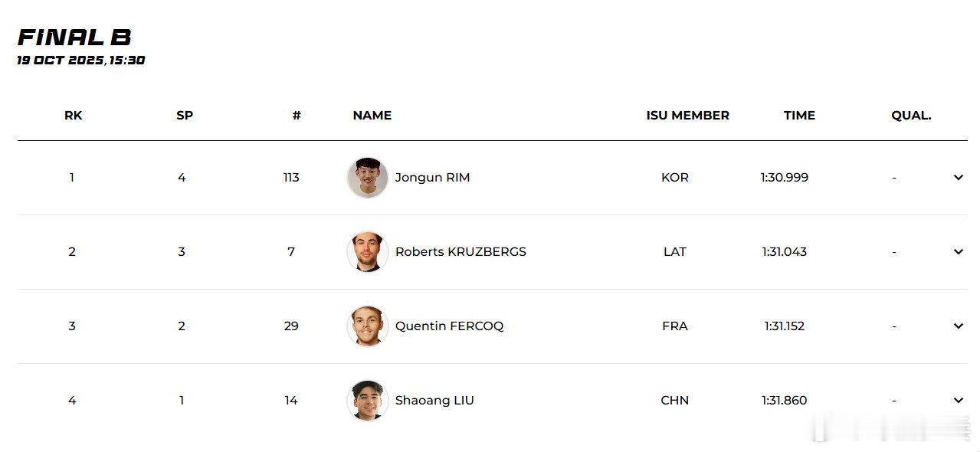Expand Jongun RIM result details chevron
The image size is (980, 452).
click(958, 178)
